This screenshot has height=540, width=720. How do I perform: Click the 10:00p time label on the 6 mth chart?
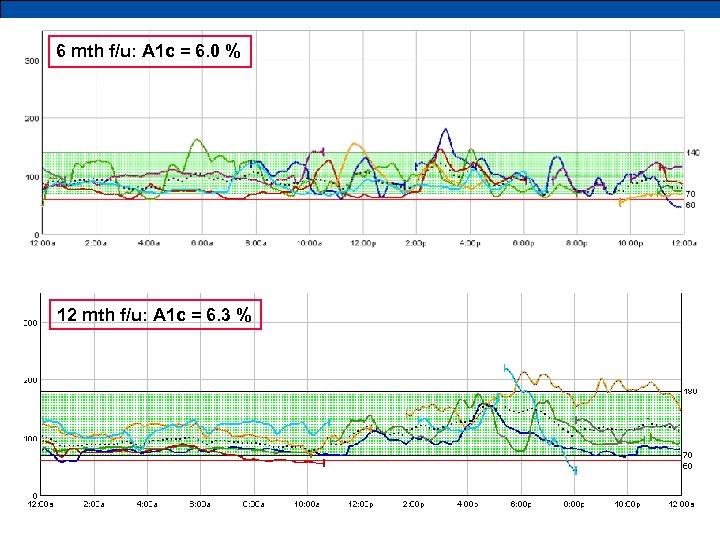point(630,243)
